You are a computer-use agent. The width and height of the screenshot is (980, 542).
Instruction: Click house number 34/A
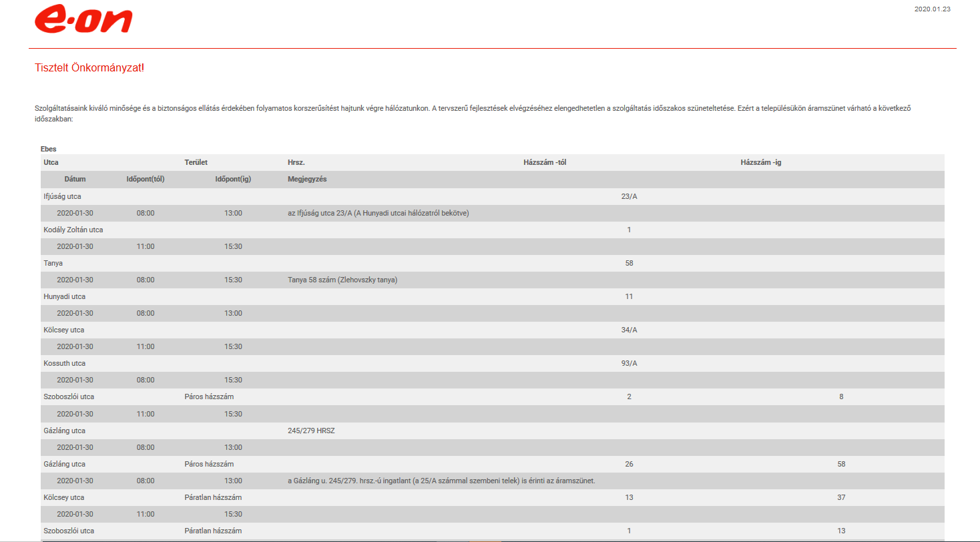630,330
